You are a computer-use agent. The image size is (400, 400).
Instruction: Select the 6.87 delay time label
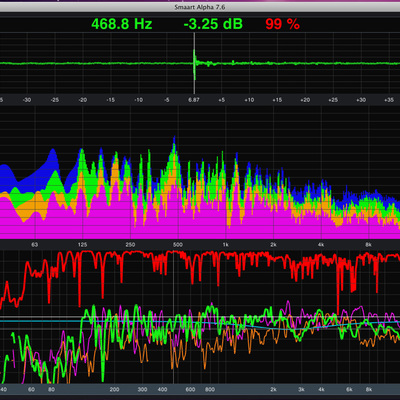point(194,100)
